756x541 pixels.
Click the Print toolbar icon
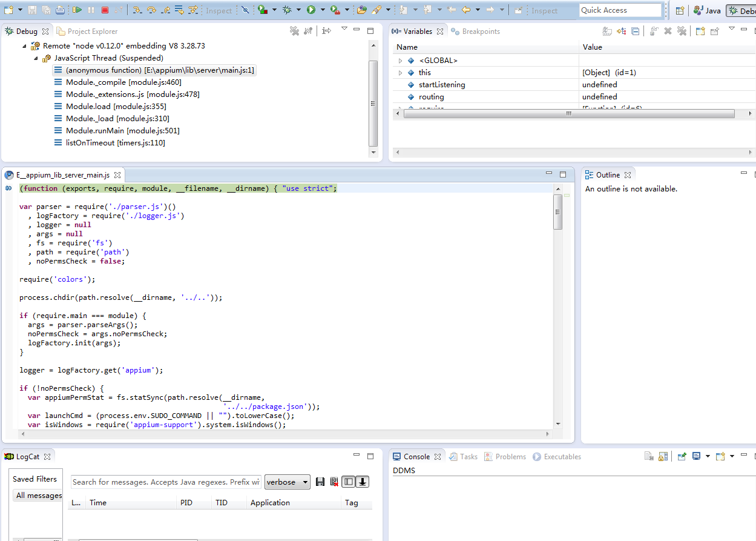60,10
